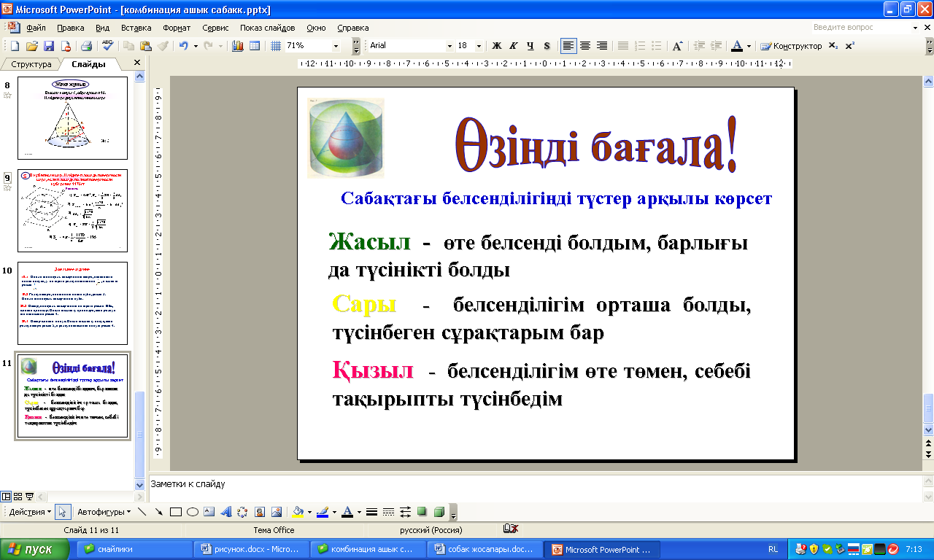Open the font color dropdown arrow in formatting toolbar
The height and width of the screenshot is (560, 934).
(749, 46)
